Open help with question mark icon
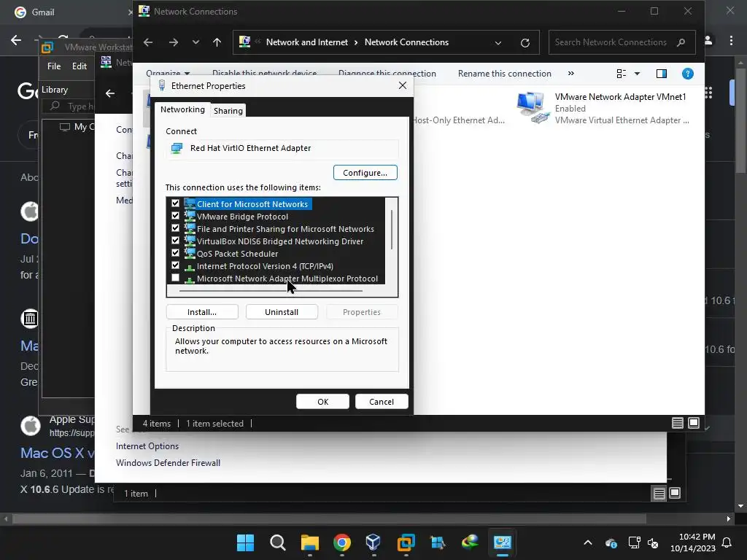The height and width of the screenshot is (560, 747). [x=687, y=74]
